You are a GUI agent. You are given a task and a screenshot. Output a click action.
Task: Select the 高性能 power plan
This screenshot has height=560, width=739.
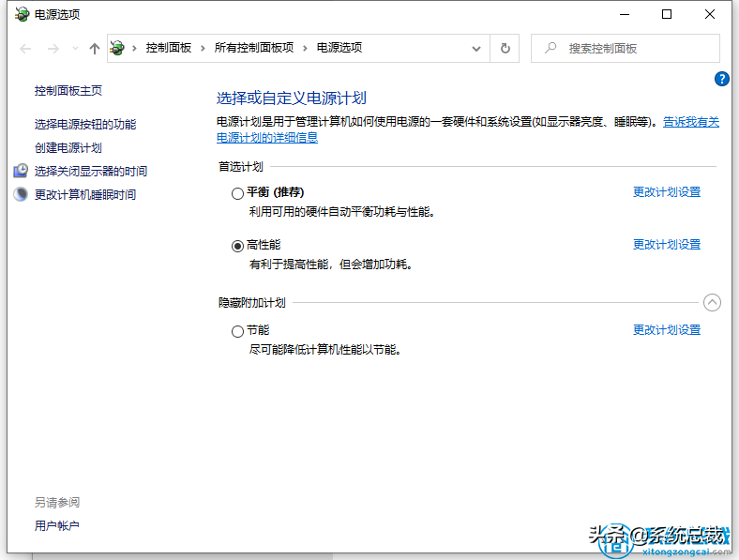pos(237,246)
